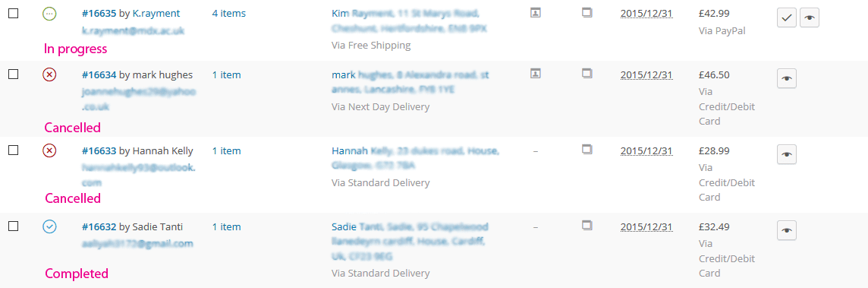Viewport: 868px width, 288px height.
Task: View order #16634 using the eye button
Action: (787, 79)
